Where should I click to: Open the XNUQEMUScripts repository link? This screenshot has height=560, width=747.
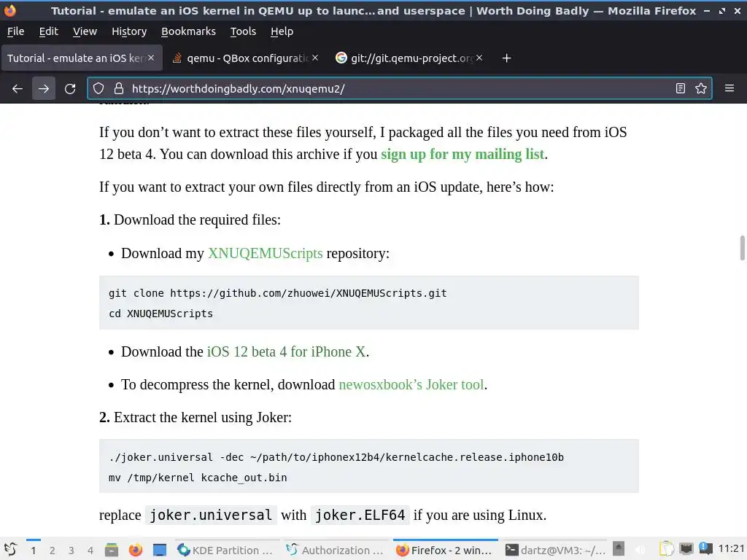click(266, 253)
